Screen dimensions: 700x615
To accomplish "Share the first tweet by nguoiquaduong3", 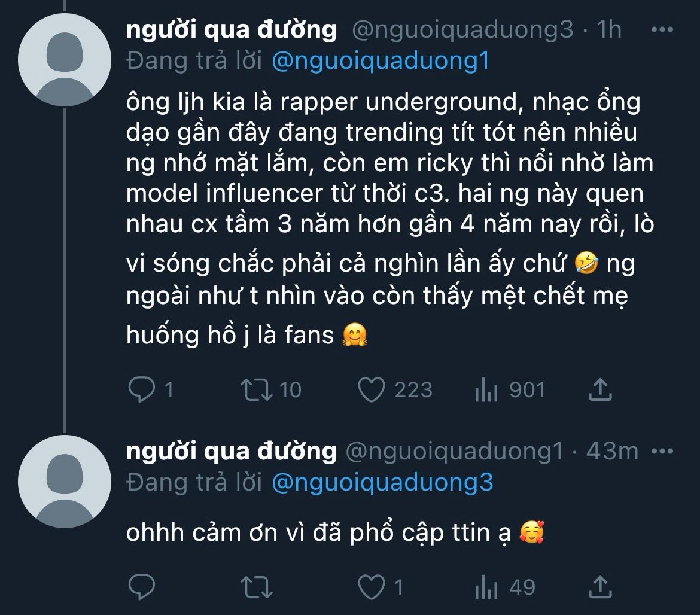I will pos(599,390).
